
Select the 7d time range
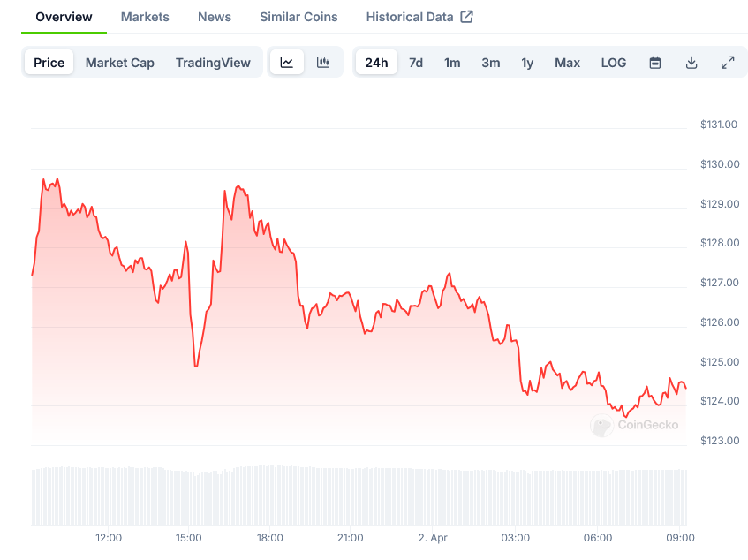pos(415,62)
